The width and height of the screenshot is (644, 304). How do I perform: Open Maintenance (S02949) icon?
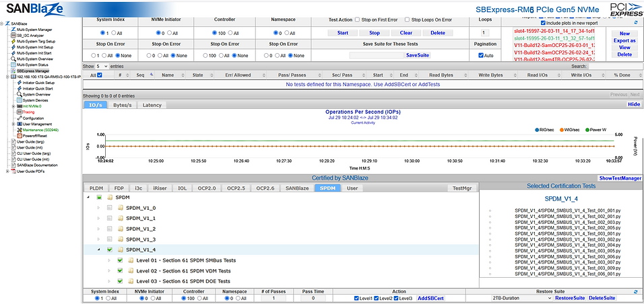[x=20, y=130]
